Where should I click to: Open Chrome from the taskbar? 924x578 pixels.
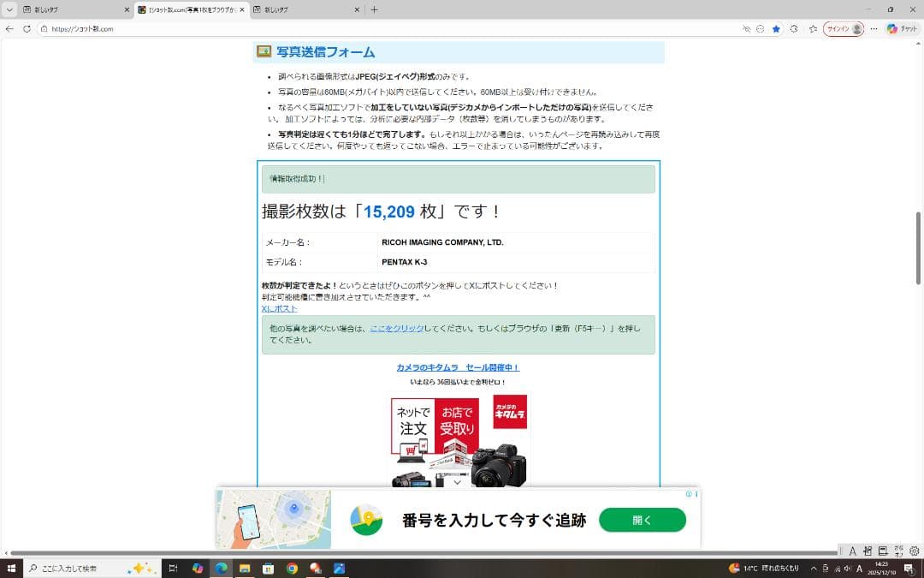pyautogui.click(x=292, y=569)
